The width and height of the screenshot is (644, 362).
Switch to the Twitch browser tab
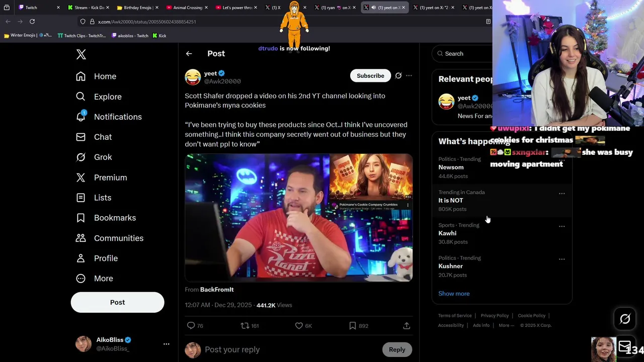(x=38, y=8)
